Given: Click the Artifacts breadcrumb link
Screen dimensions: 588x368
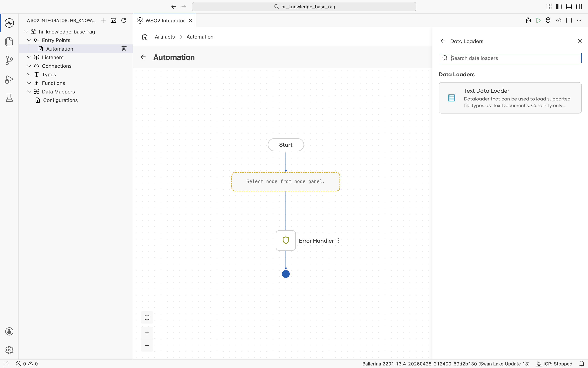Looking at the screenshot, I should pyautogui.click(x=165, y=37).
